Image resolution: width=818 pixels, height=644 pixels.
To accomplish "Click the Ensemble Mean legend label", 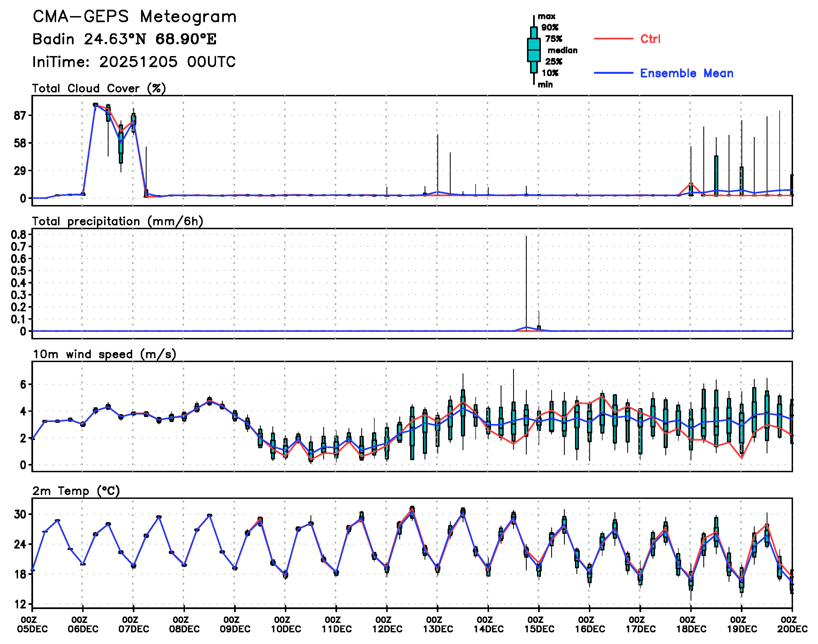I will tap(686, 73).
